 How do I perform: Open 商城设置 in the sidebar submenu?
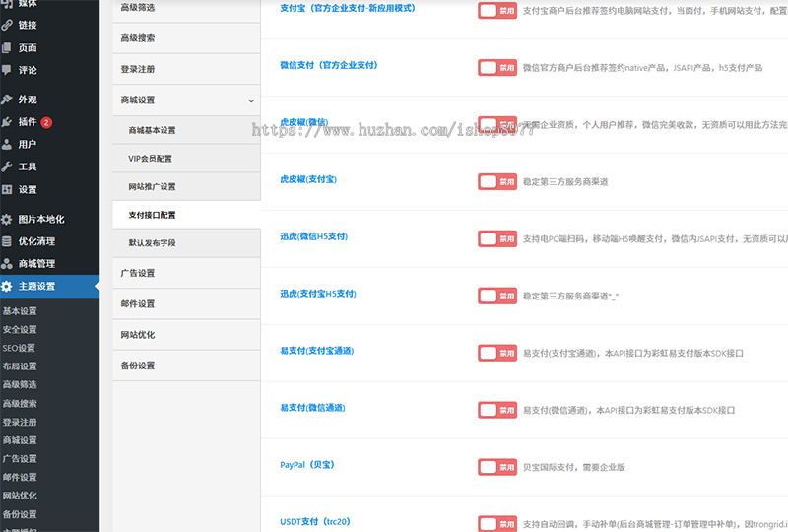pos(20,440)
